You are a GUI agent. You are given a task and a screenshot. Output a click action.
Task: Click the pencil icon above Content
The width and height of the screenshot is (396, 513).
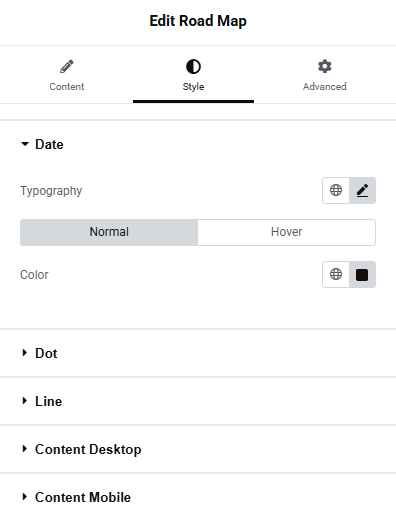click(67, 66)
